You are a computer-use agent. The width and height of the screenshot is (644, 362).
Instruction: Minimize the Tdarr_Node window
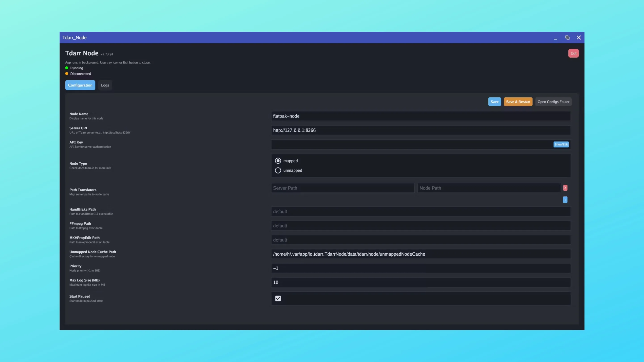555,38
